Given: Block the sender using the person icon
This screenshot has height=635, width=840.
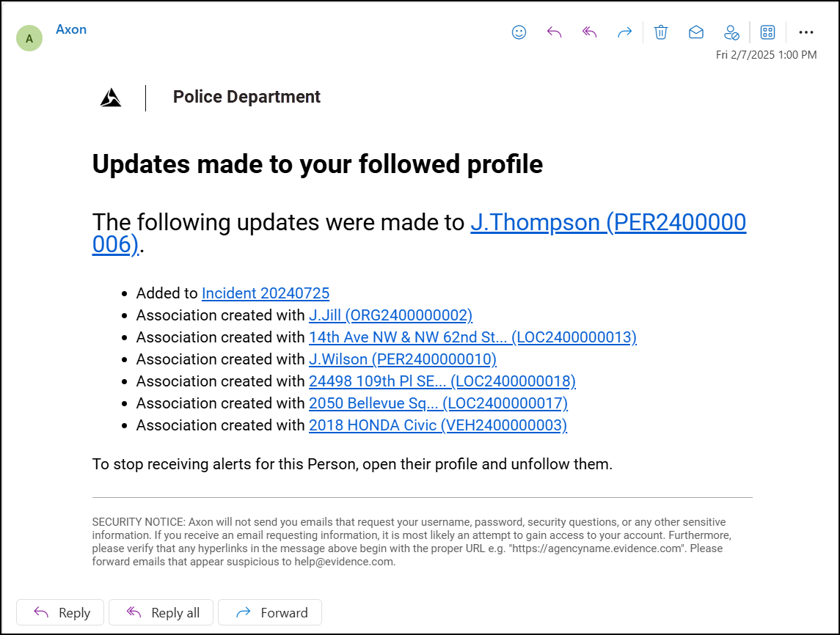Looking at the screenshot, I should (x=731, y=32).
